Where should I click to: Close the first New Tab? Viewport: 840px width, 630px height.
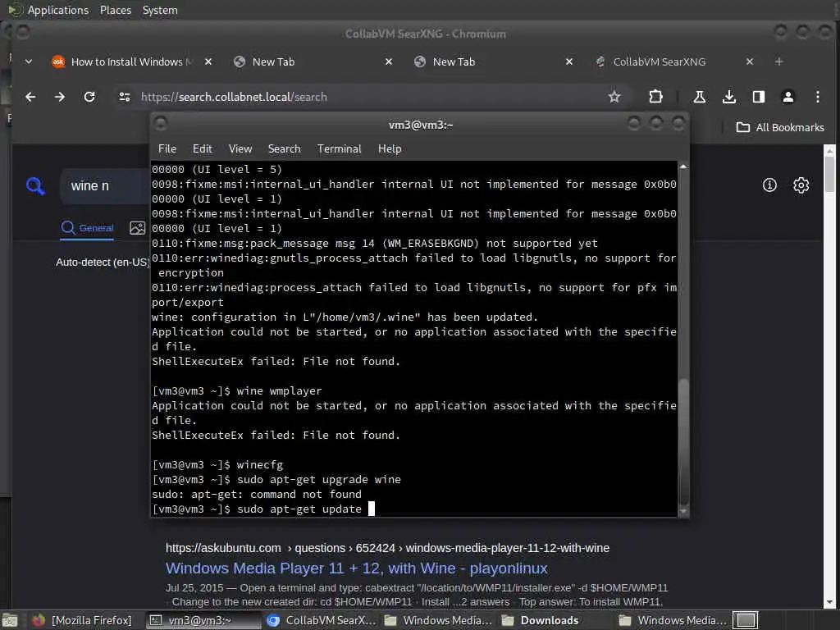[389, 62]
